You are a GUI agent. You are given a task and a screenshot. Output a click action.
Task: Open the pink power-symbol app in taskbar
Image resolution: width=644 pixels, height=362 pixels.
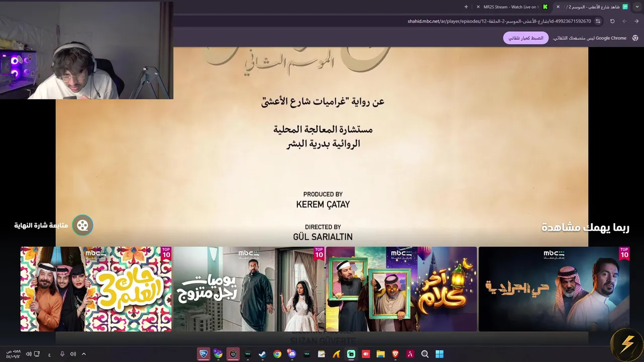click(x=233, y=354)
